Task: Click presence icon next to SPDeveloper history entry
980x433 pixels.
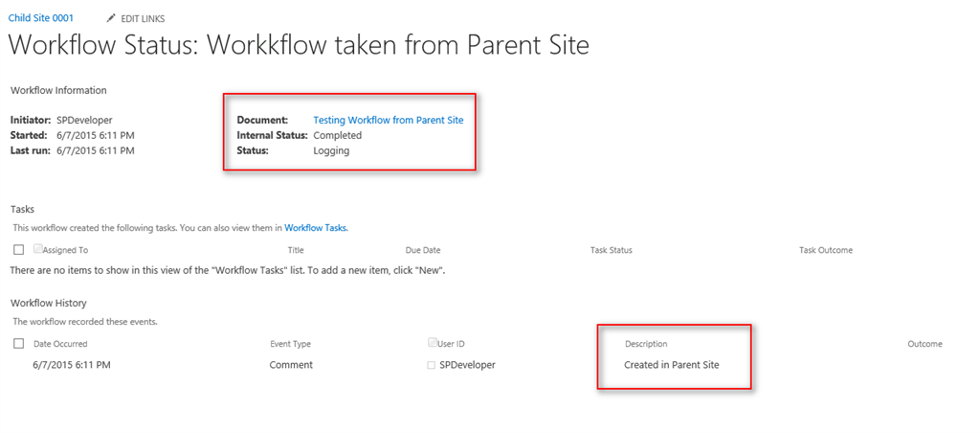Action: coord(432,365)
